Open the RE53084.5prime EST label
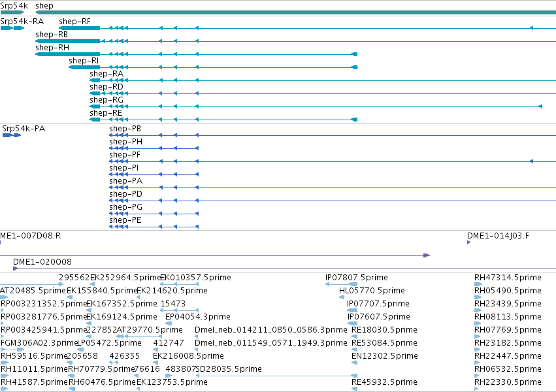 coord(384,343)
